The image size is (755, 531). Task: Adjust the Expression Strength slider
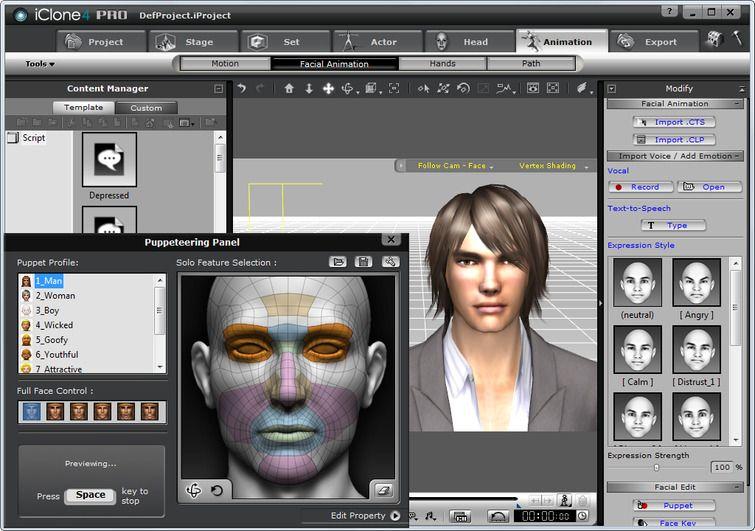pos(657,467)
